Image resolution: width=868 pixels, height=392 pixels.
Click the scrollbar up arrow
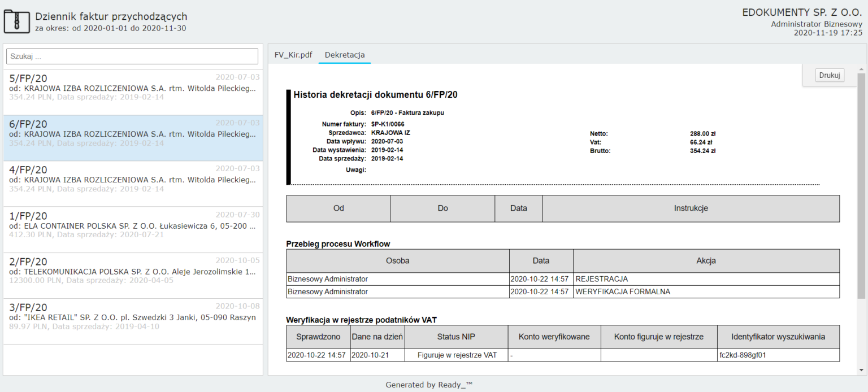click(861, 68)
